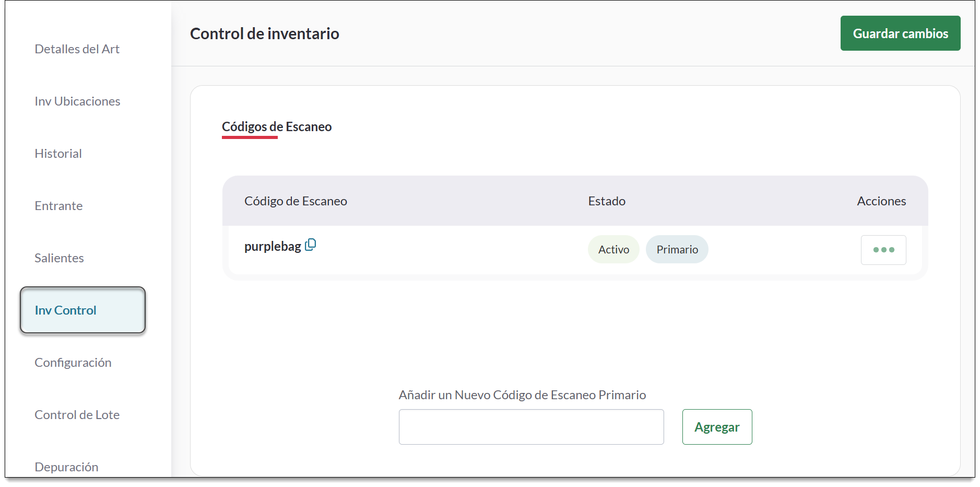This screenshot has width=980, height=487.
Task: Select the purplebag scan code text
Action: click(x=272, y=246)
